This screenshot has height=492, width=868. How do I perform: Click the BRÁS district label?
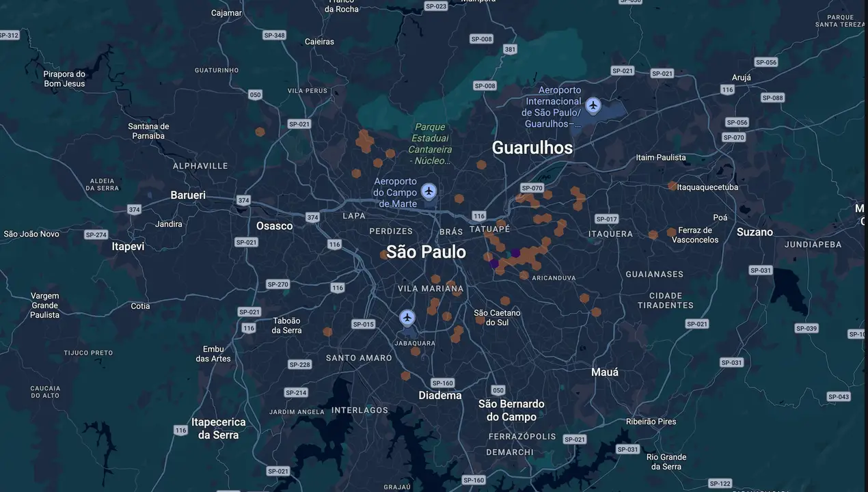(x=452, y=232)
